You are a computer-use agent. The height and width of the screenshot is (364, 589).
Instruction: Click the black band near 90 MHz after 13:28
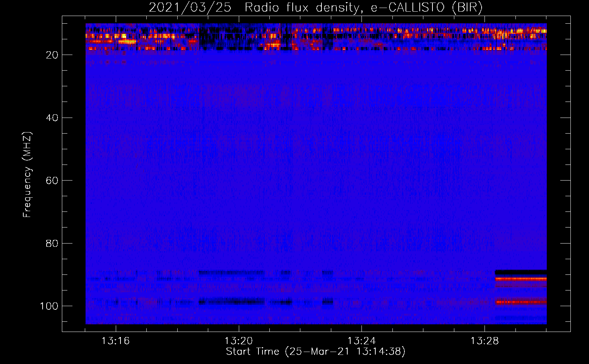coord(521,272)
